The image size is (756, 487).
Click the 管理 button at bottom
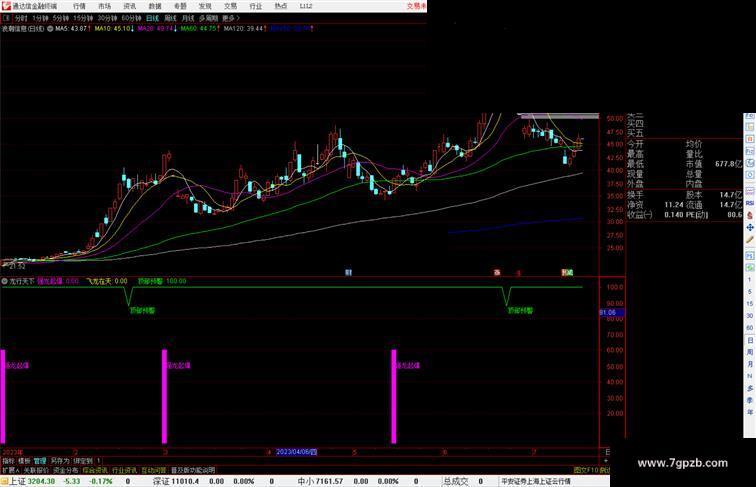pos(40,461)
